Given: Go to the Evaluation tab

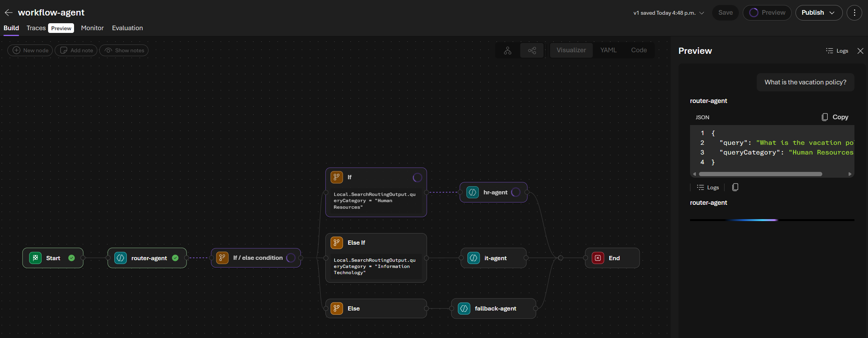Looking at the screenshot, I should click(127, 28).
